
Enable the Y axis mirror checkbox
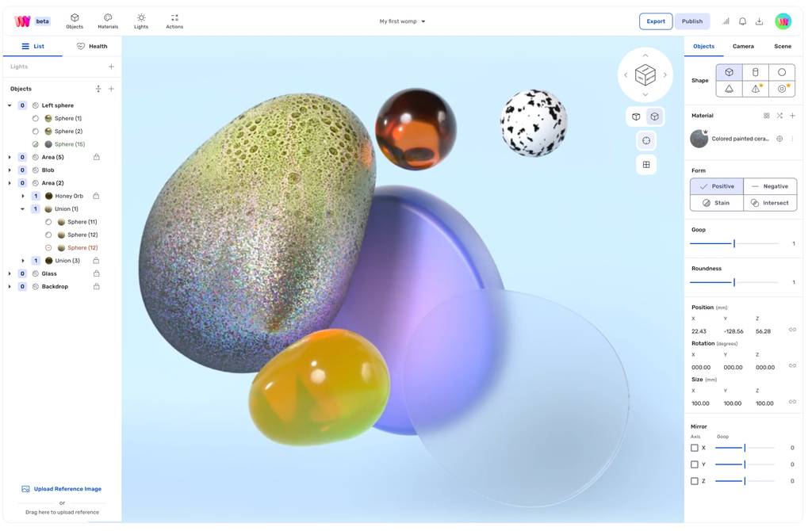tap(695, 464)
